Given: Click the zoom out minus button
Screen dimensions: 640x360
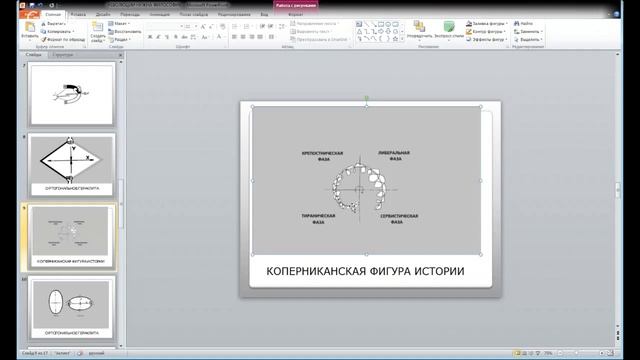Looking at the screenshot, I should (560, 353).
